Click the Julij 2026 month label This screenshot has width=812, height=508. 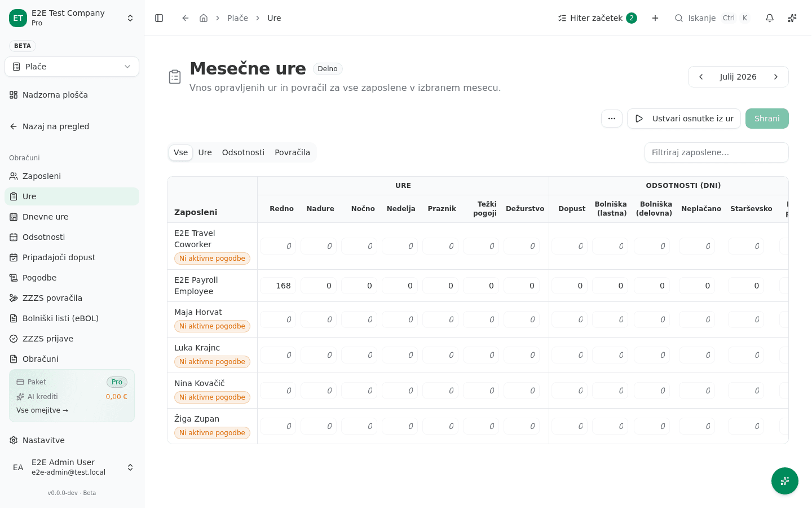[738, 77]
